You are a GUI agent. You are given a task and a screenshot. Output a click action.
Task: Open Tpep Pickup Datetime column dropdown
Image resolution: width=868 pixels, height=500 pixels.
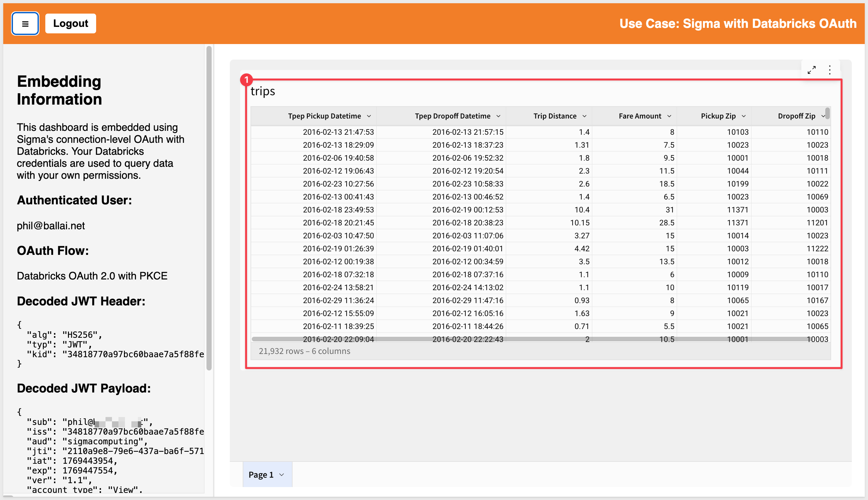coord(369,116)
